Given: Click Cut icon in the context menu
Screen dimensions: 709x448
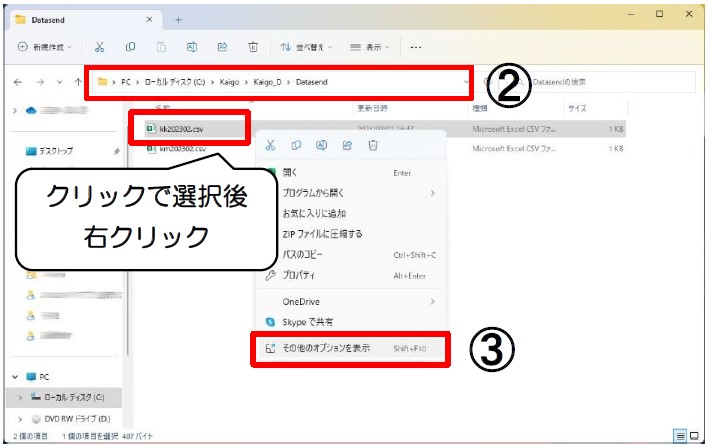Looking at the screenshot, I should click(x=270, y=145).
